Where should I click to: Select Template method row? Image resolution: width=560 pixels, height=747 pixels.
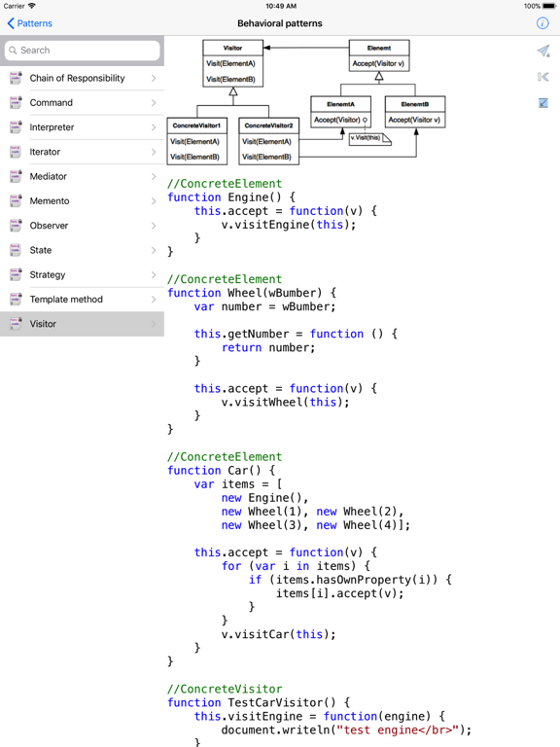(82, 300)
